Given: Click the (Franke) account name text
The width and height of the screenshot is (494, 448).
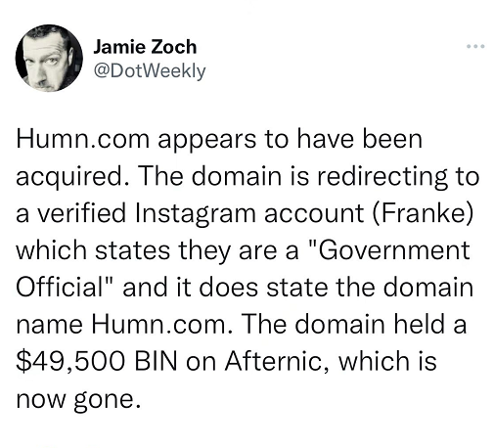Looking at the screenshot, I should (422, 213).
